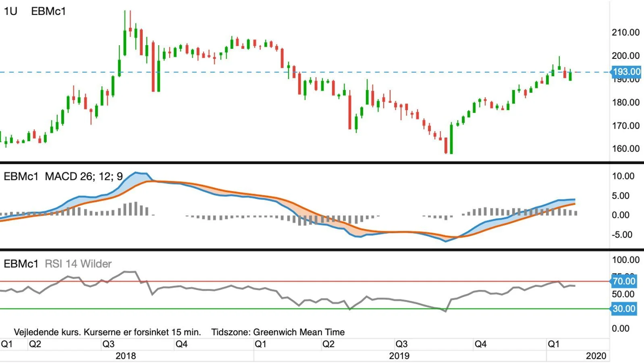Click the RSI 70.00 overbought level tag
Viewport: 644px width, 363px height.
[x=624, y=281]
